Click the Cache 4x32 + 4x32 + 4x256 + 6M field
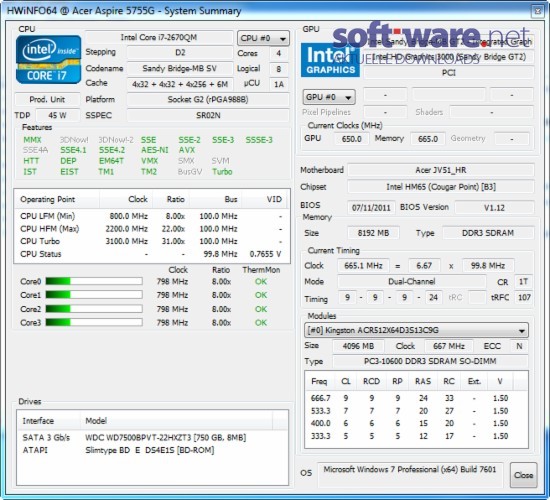 point(180,84)
